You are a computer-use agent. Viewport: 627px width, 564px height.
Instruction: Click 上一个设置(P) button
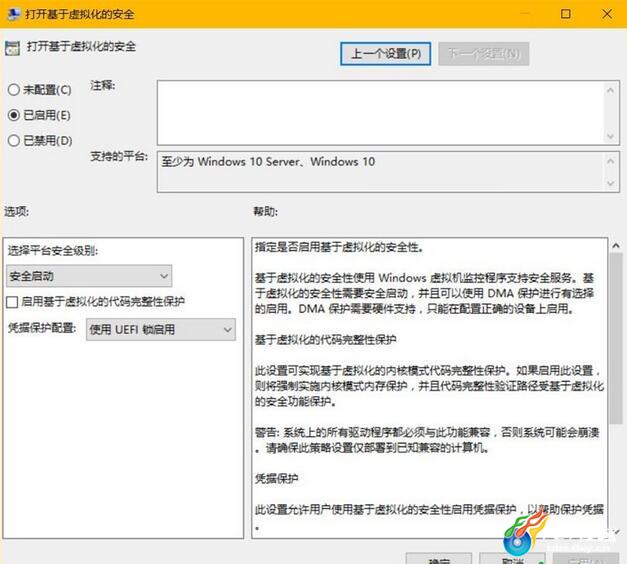click(385, 54)
